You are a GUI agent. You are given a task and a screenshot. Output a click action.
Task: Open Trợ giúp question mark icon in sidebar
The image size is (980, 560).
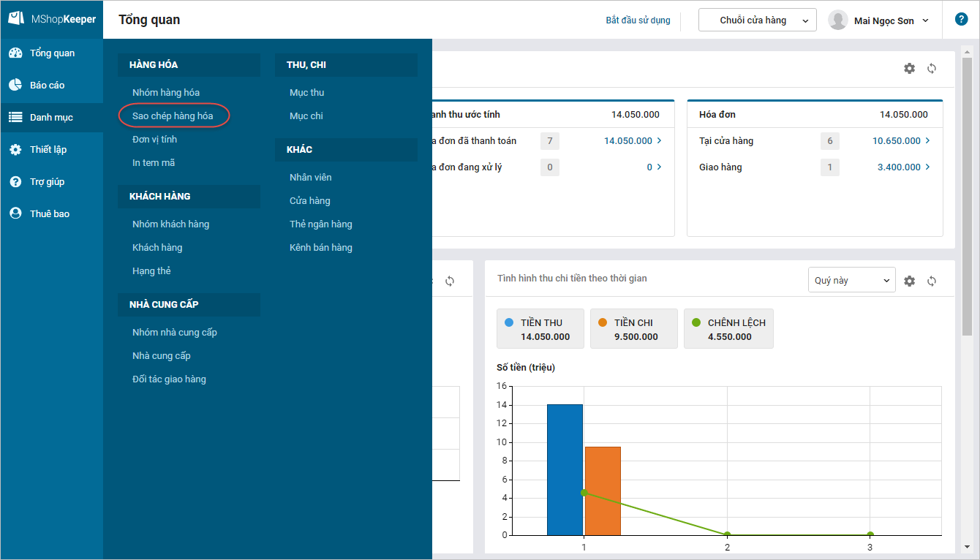[15, 182]
